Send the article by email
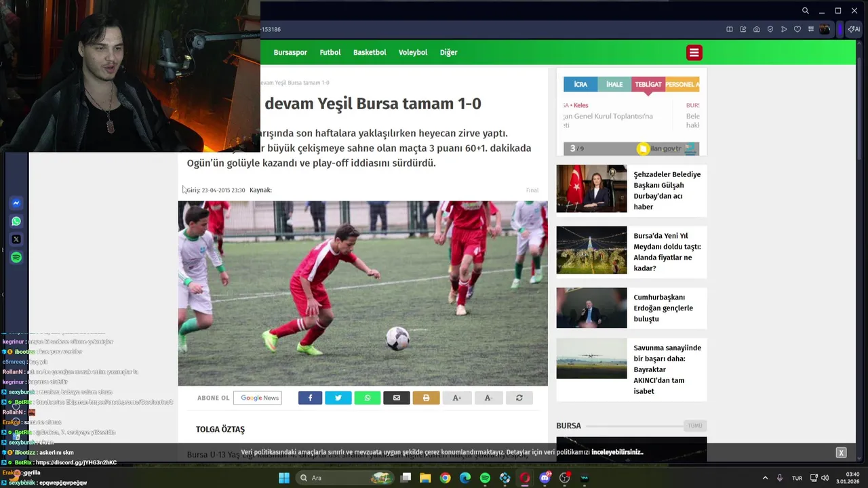The image size is (868, 488). coord(397,398)
